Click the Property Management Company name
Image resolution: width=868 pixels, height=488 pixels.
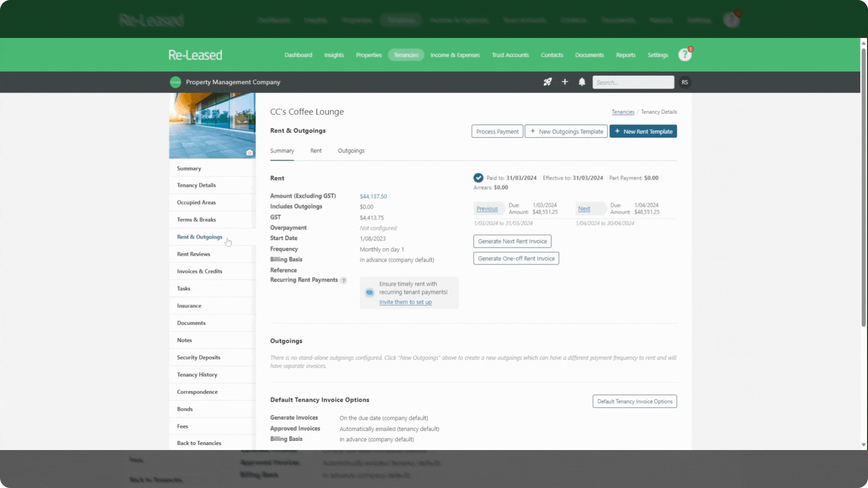pos(233,82)
